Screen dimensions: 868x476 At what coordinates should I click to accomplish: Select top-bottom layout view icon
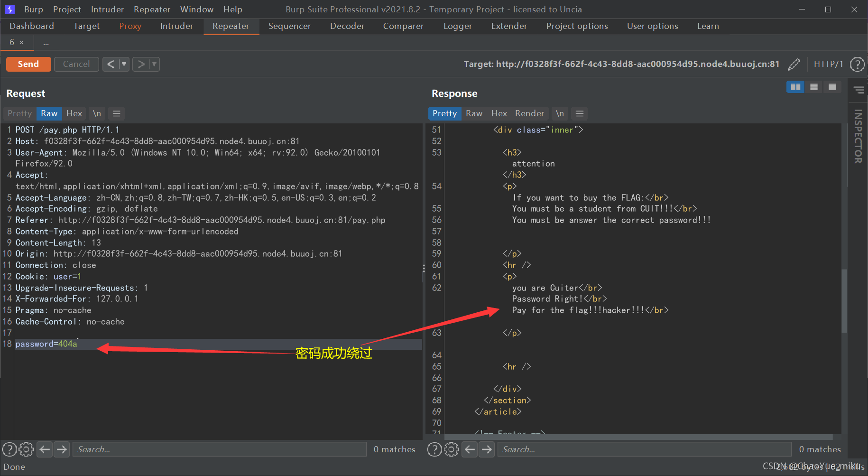click(814, 87)
